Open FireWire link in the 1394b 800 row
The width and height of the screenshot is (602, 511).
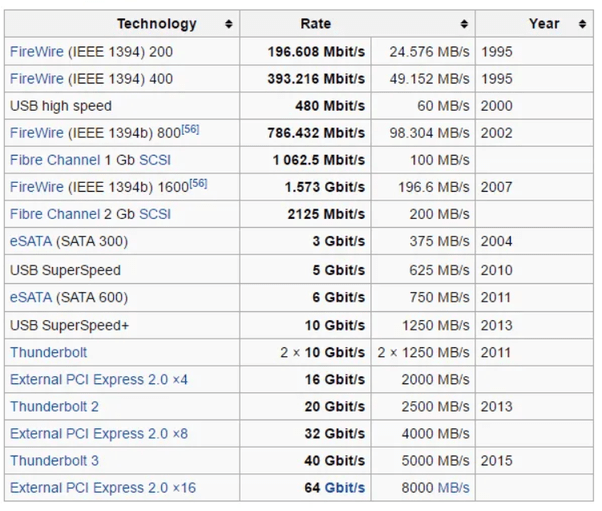tap(37, 133)
